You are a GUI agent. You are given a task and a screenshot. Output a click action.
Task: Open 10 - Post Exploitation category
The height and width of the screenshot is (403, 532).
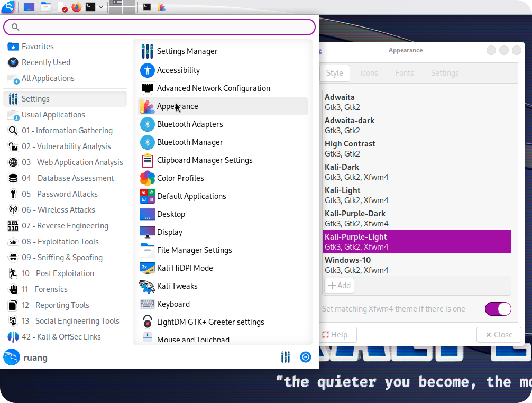coord(65,273)
